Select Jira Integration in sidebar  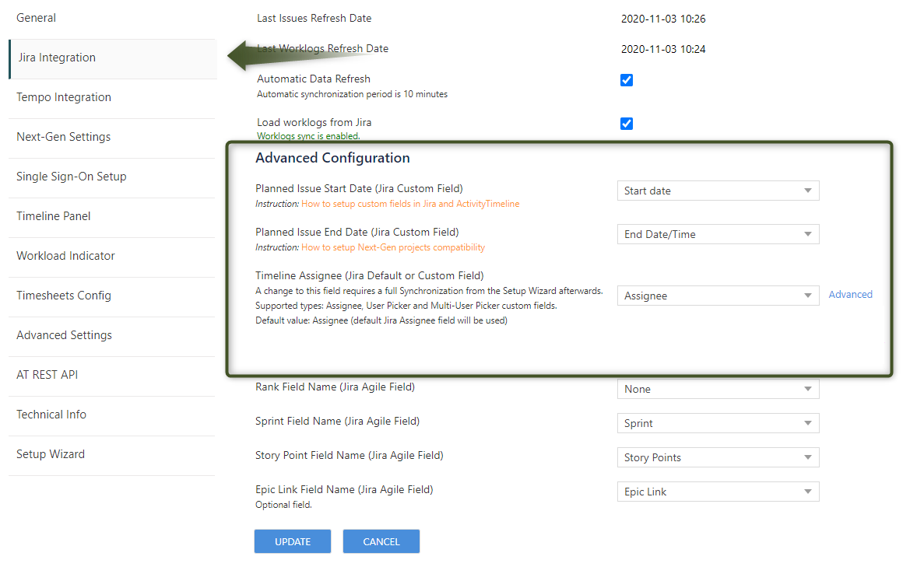click(x=113, y=58)
